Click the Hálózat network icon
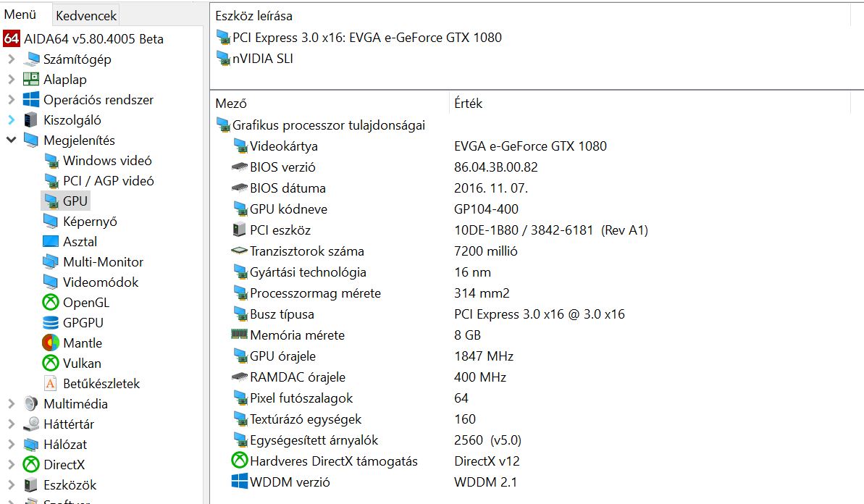Image resolution: width=864 pixels, height=504 pixels. 31,445
